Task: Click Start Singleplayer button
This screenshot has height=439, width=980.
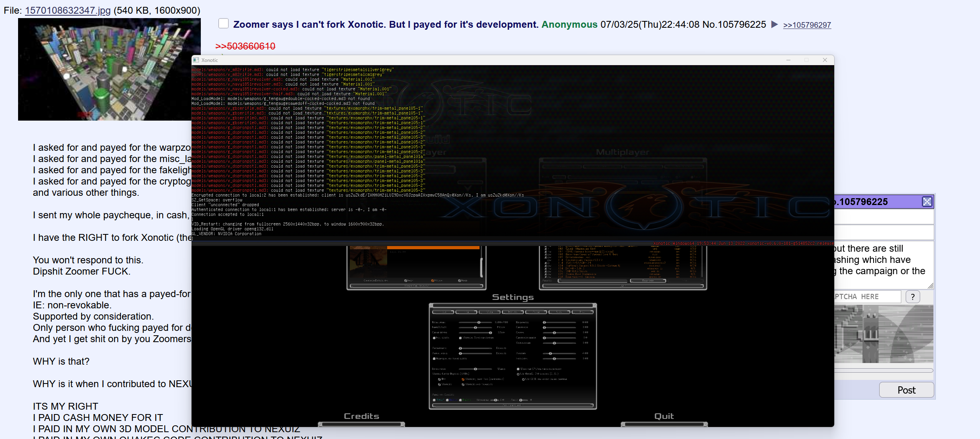Action: point(416,286)
